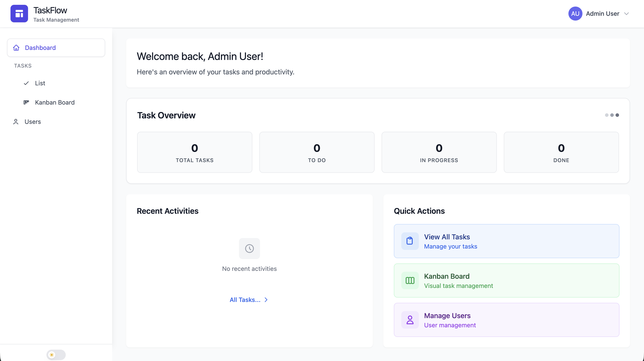The height and width of the screenshot is (361, 644).
Task: Open the Dashboard menu item
Action: point(56,48)
